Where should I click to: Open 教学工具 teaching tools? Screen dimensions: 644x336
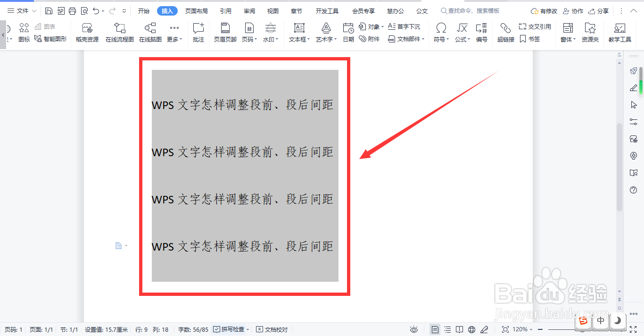tap(620, 33)
